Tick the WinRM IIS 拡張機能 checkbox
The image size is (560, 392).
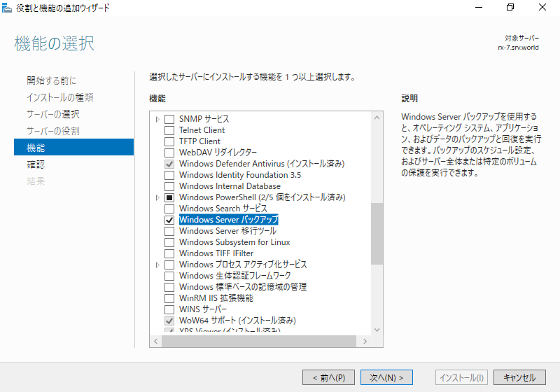pyautogui.click(x=169, y=298)
